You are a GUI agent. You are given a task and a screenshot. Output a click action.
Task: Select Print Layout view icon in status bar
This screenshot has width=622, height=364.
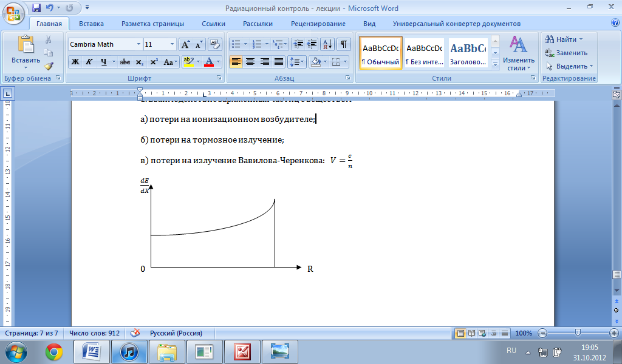click(x=460, y=333)
